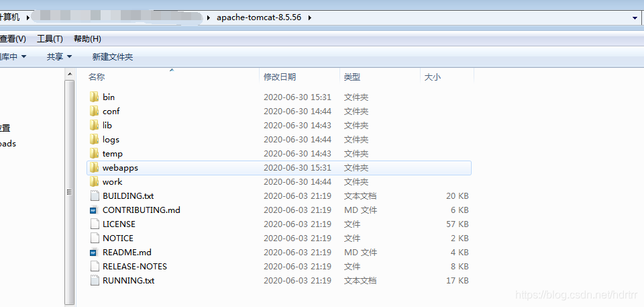Click the webapps folder icon
Screen dimensions: 644x307
tap(95, 167)
